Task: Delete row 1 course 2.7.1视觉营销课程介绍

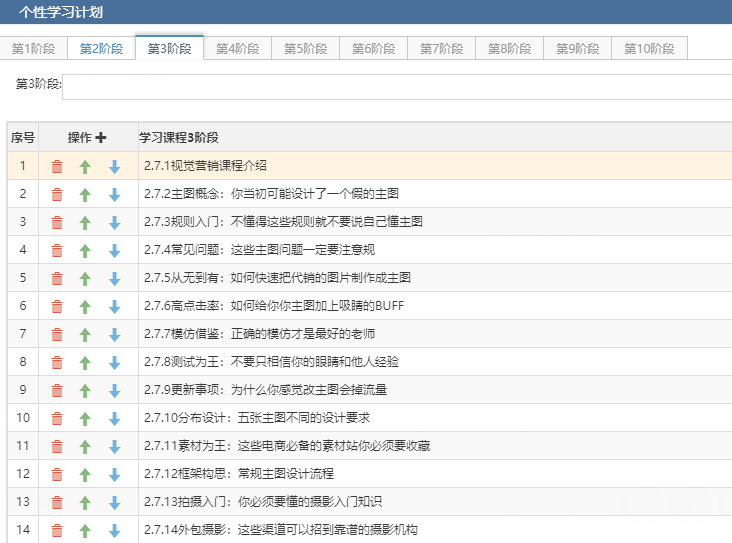Action: click(x=57, y=167)
